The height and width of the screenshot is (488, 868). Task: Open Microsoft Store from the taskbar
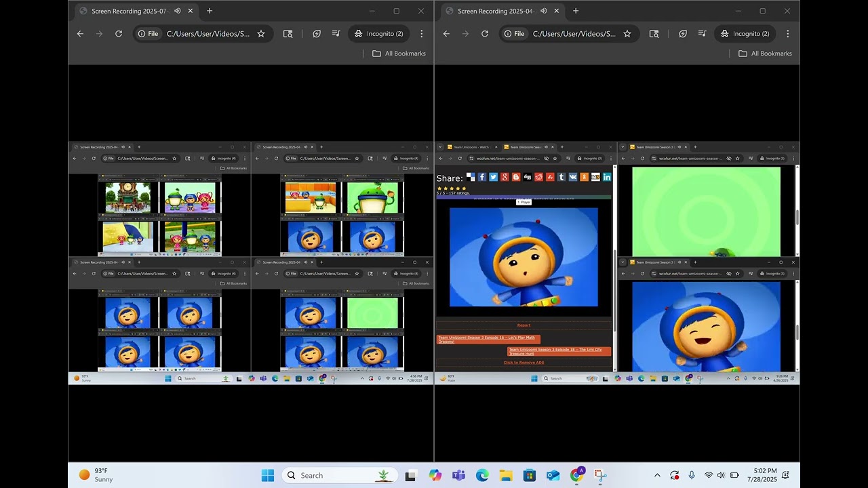(x=530, y=475)
